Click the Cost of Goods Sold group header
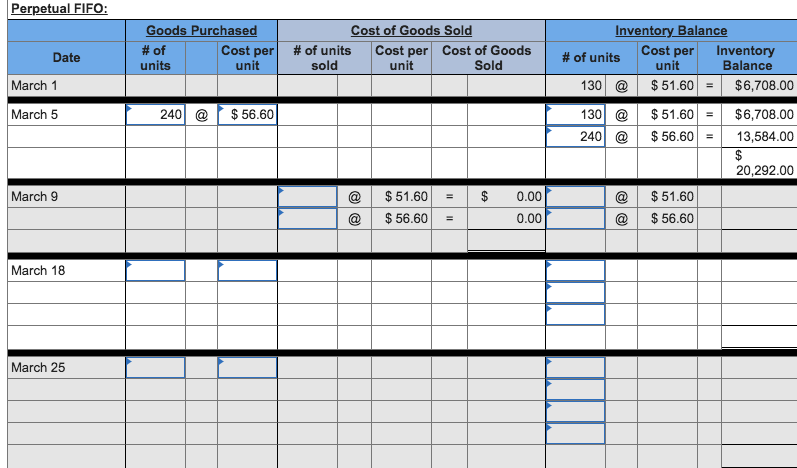The image size is (797, 468). 411,30
